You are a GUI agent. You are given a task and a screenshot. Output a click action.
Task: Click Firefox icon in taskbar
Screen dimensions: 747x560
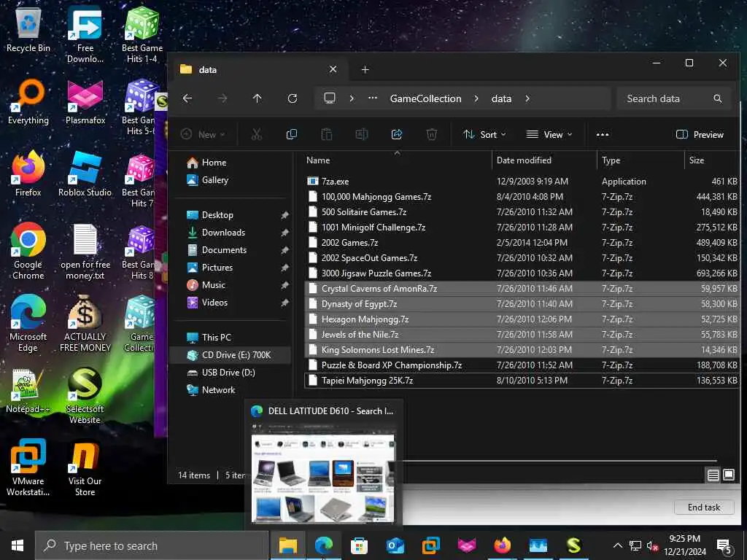[502, 545]
